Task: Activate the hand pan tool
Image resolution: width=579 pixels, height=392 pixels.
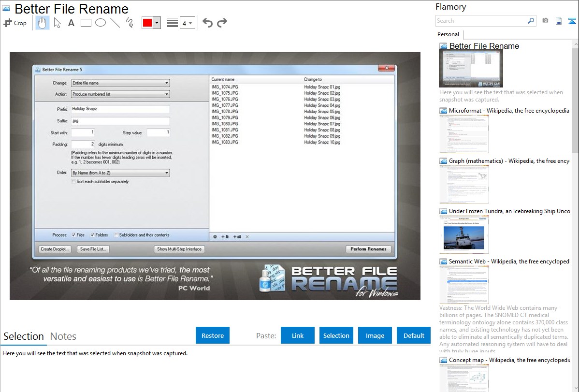Action: [x=43, y=23]
